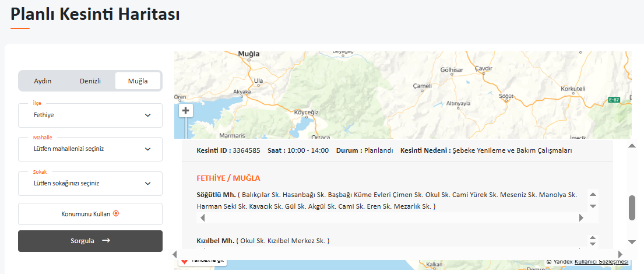The image size is (644, 274).
Task: Click the Konumunu Kullan button
Action: coord(90,214)
